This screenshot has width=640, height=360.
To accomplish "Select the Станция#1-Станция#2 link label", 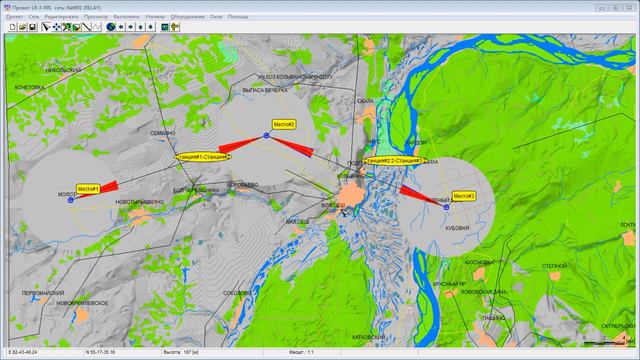I will (203, 157).
